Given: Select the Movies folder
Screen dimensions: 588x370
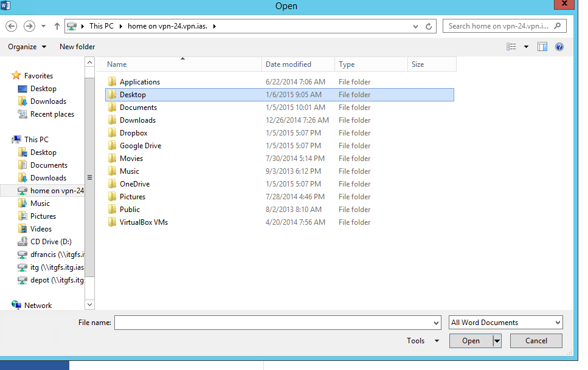Looking at the screenshot, I should coord(280,159).
